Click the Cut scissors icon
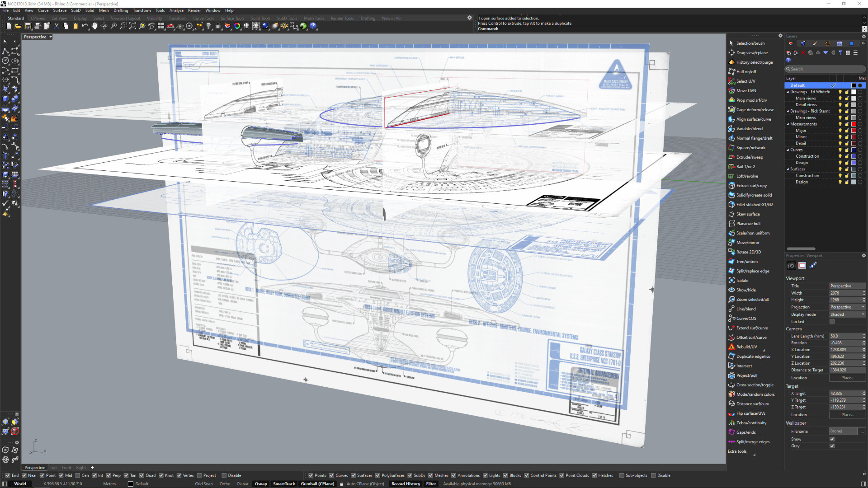Viewport: 868px width, 488px height. pos(57,26)
